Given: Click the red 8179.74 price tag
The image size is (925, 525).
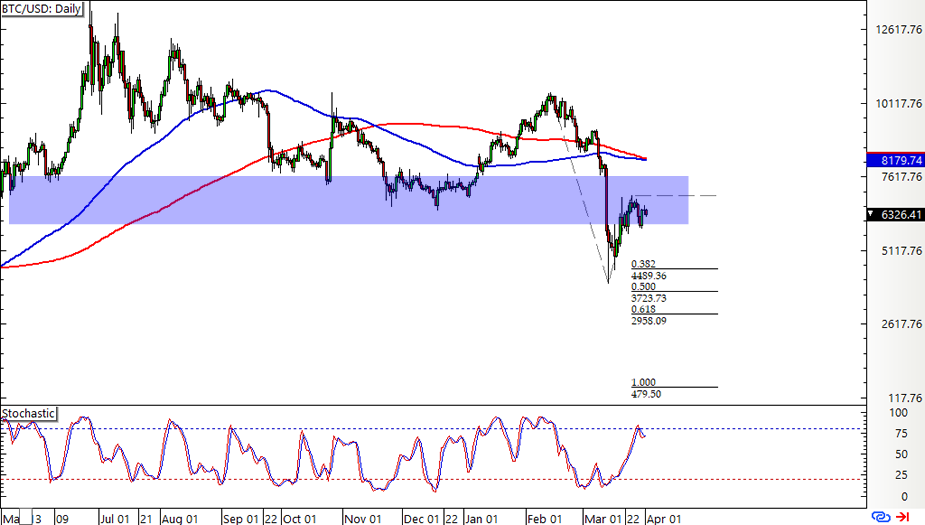Looking at the screenshot, I should 896,160.
